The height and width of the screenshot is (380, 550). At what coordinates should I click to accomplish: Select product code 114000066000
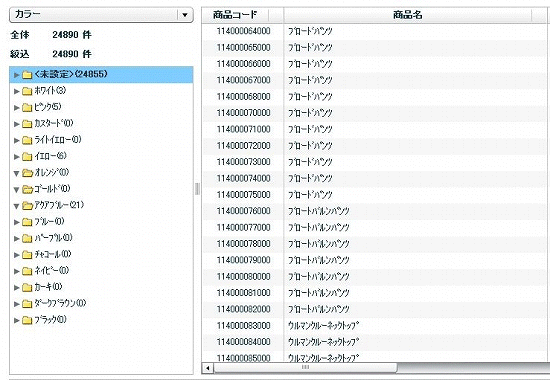point(243,64)
